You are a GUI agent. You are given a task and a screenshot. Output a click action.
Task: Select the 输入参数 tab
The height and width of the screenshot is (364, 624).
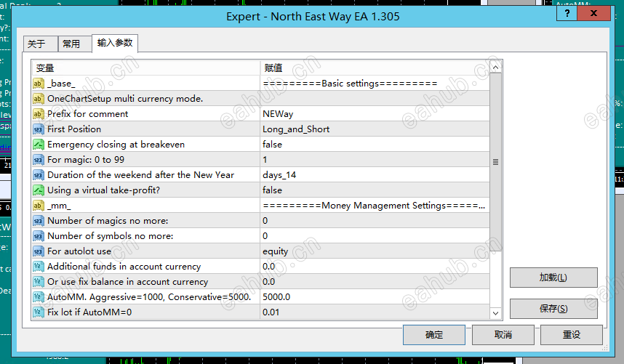(x=115, y=43)
